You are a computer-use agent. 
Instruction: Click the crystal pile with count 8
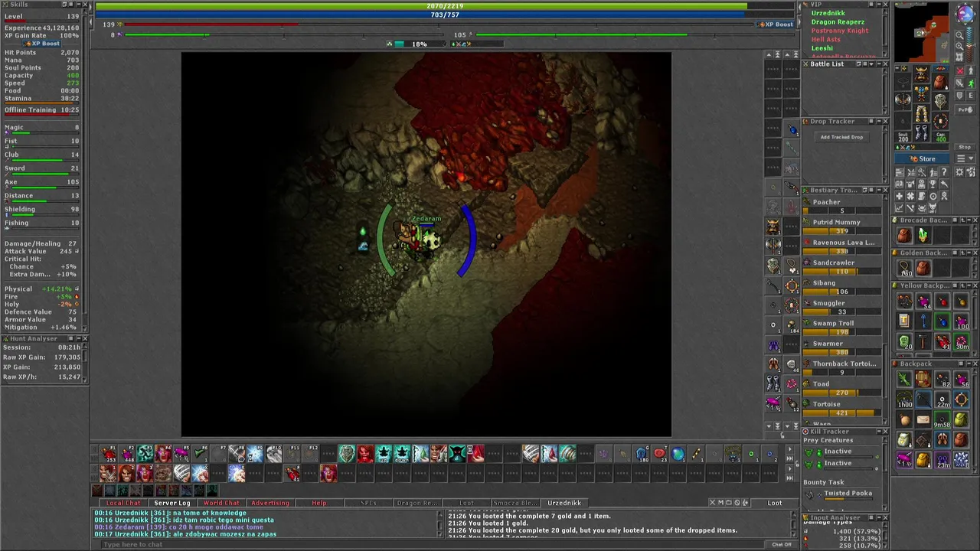[960, 460]
